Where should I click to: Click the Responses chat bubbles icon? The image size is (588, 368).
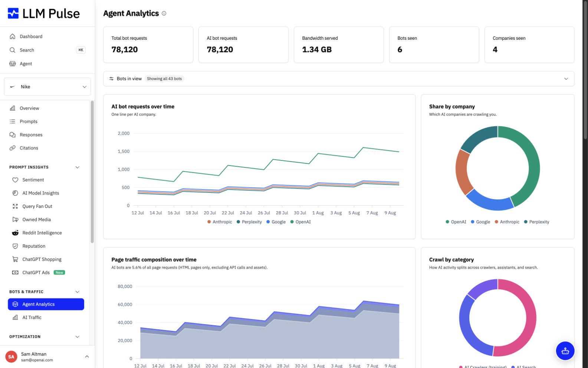[x=12, y=135]
